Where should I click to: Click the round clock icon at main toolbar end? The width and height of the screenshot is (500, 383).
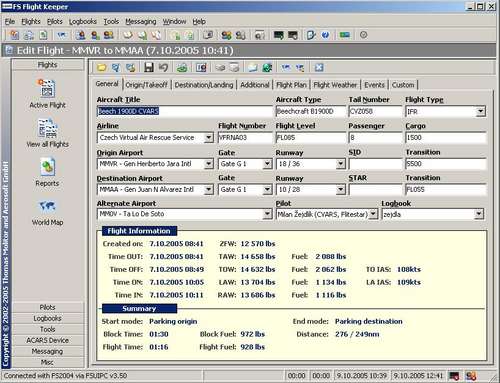(364, 35)
